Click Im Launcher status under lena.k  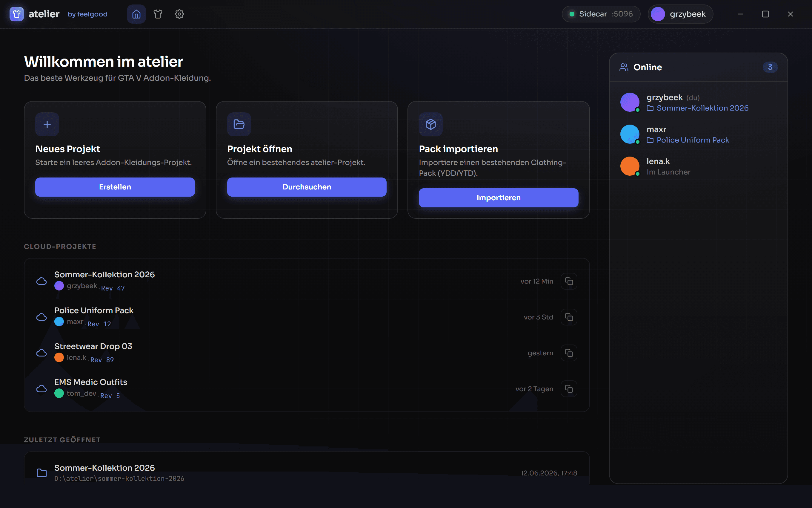pyautogui.click(x=668, y=172)
